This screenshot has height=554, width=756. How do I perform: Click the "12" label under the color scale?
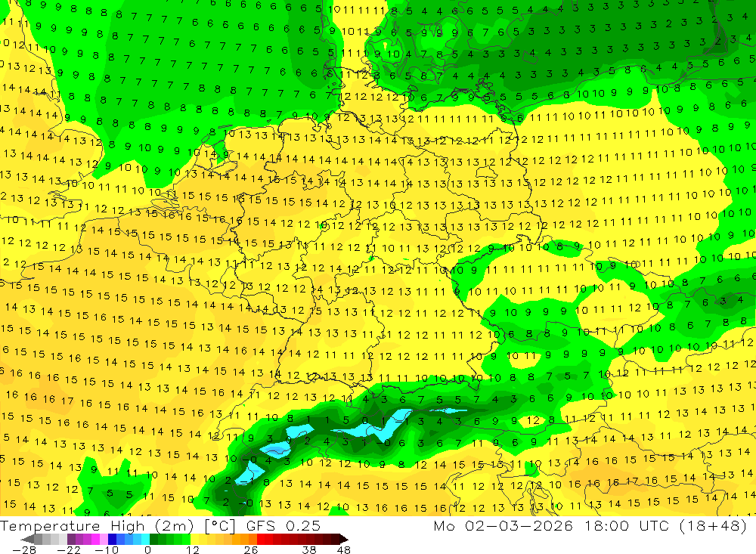point(192,550)
